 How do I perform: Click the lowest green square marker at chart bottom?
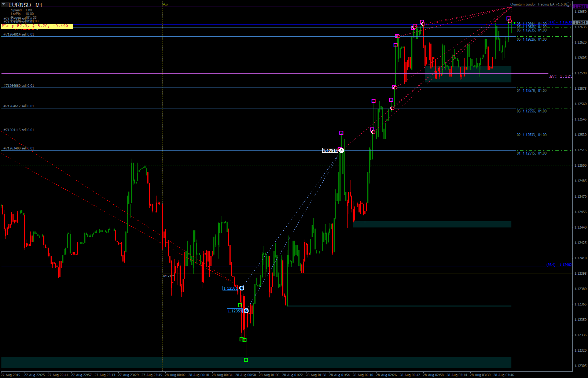tap(246, 360)
